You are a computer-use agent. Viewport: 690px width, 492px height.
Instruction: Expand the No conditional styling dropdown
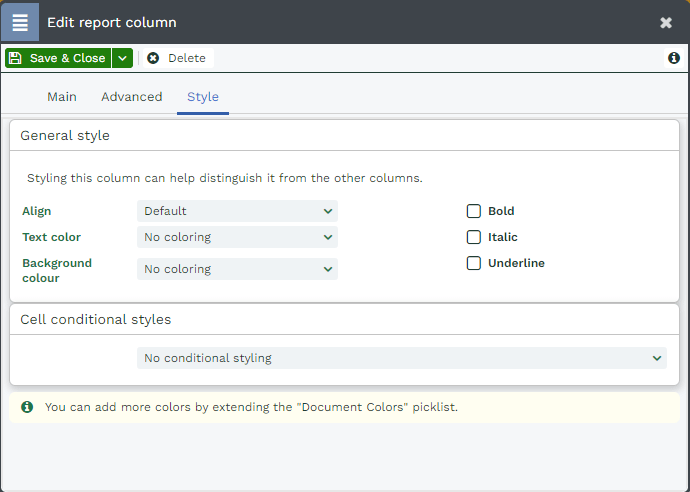coord(402,358)
